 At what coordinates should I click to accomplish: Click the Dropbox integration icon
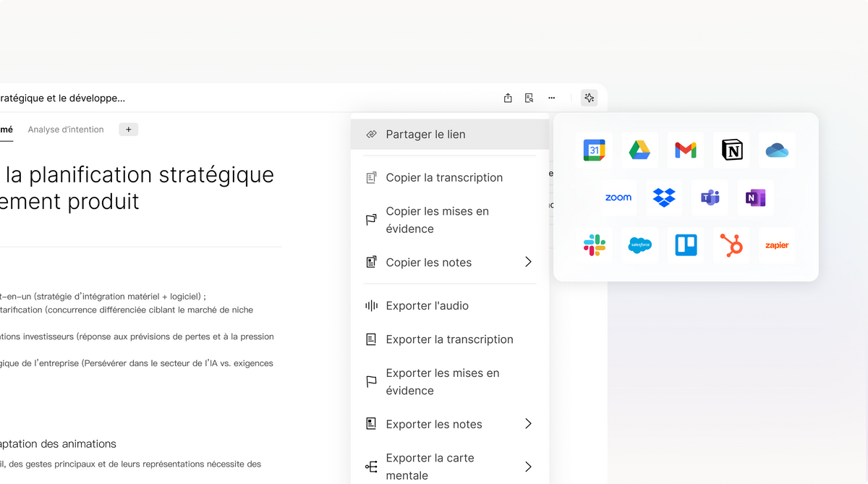click(x=663, y=198)
